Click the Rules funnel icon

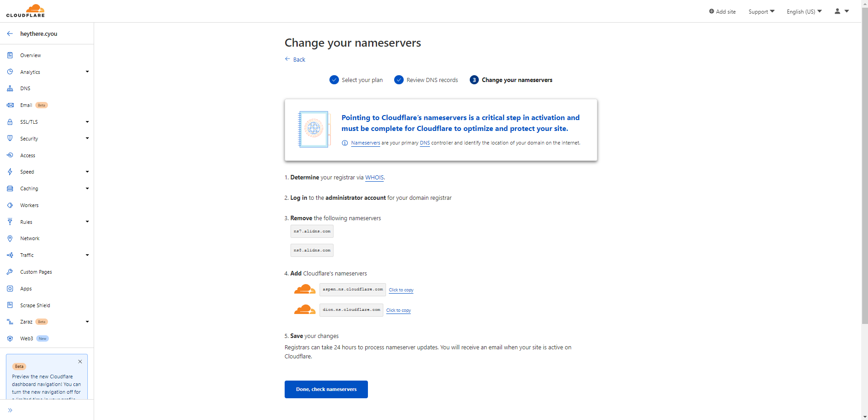[10, 222]
